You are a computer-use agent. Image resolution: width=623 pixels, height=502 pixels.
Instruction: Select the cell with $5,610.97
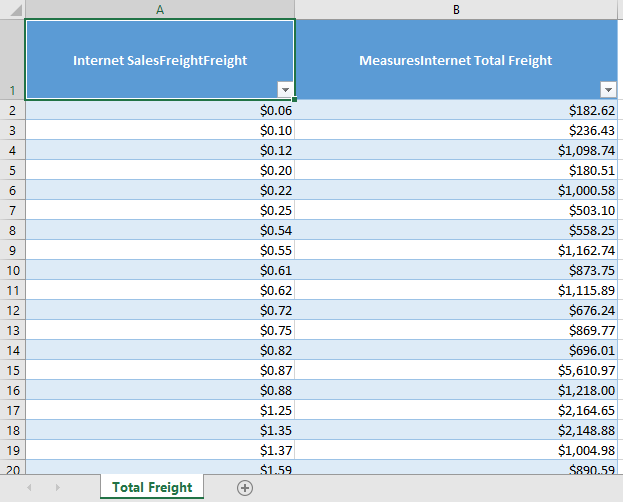[x=456, y=370]
